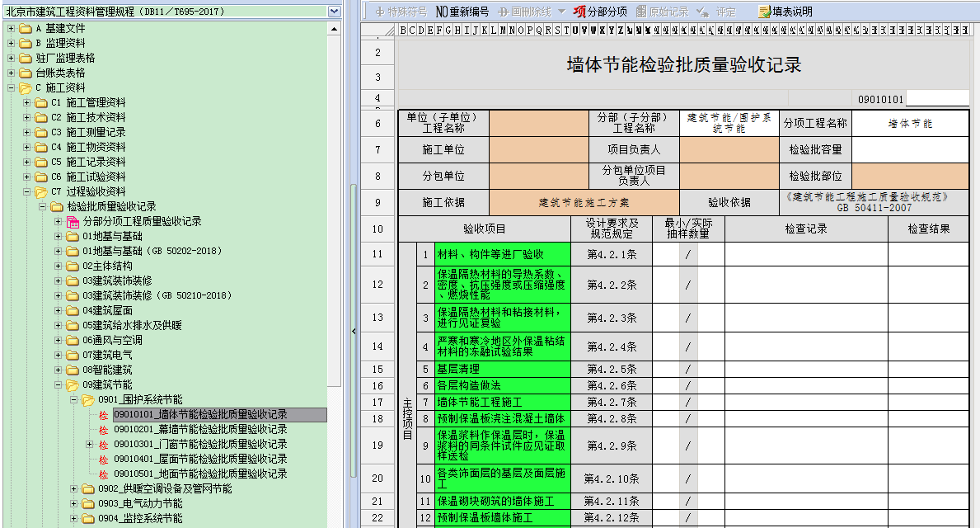Click row number 10 header
This screenshot has height=528, width=980.
(377, 229)
